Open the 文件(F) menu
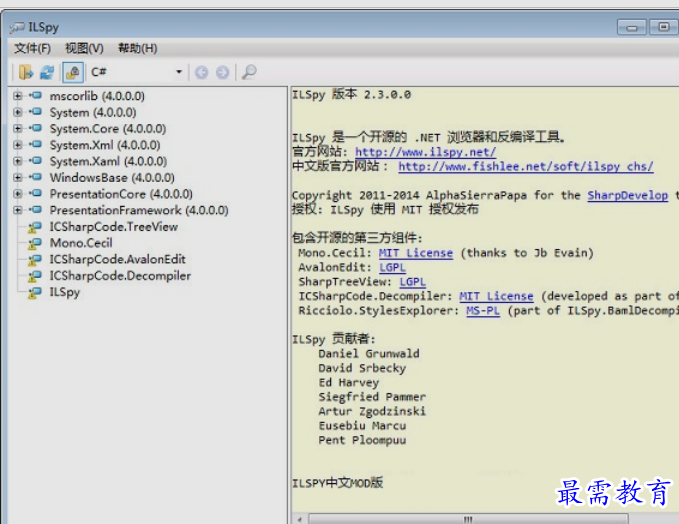This screenshot has height=524, width=679. [32, 48]
